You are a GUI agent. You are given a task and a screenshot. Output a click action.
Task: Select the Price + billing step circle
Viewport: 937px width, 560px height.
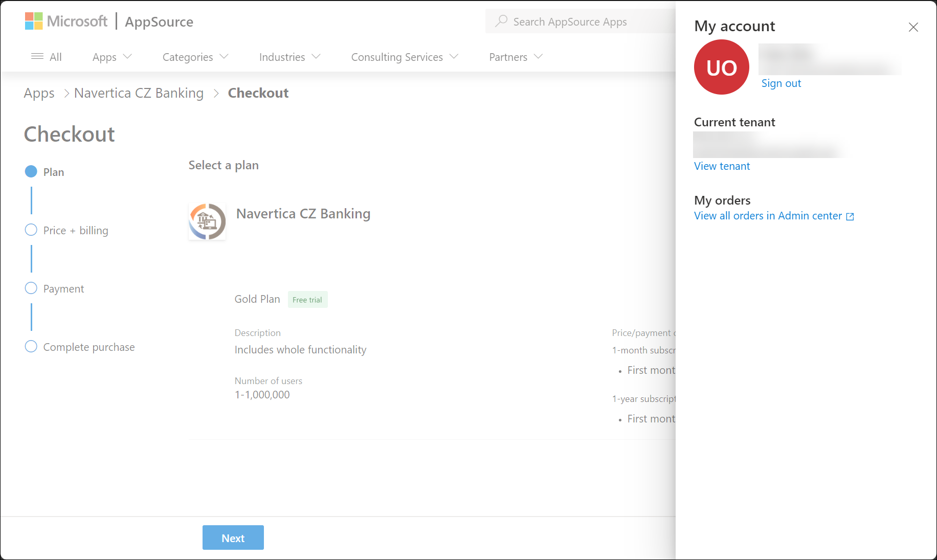tap(31, 230)
